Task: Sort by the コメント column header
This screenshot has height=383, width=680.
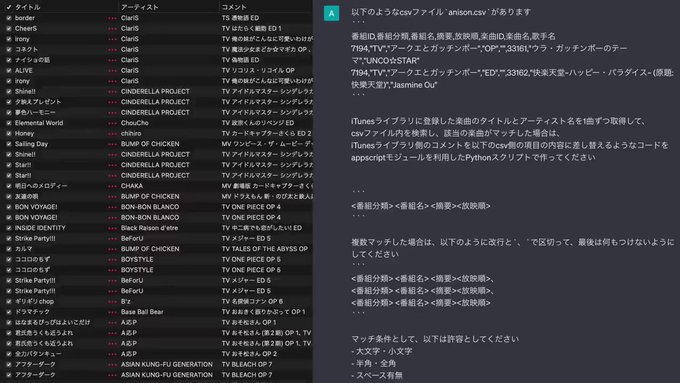Action: pyautogui.click(x=234, y=7)
